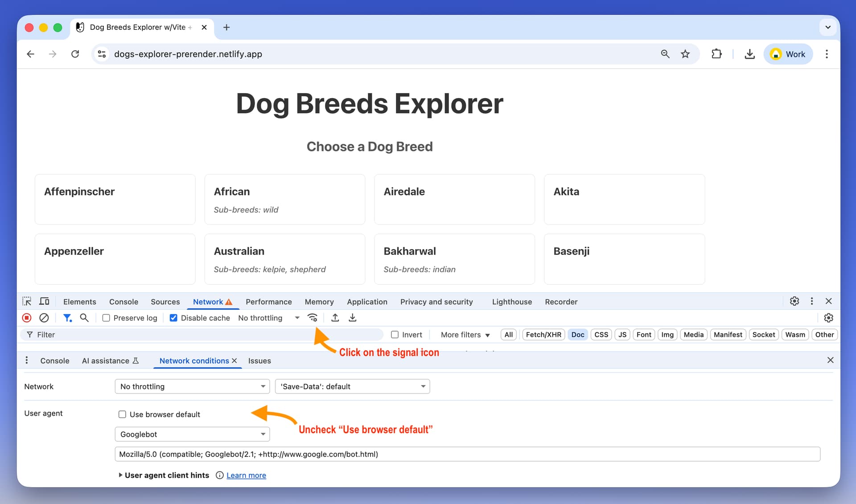This screenshot has height=504, width=856.
Task: Click the network conditions signal icon
Action: click(313, 318)
